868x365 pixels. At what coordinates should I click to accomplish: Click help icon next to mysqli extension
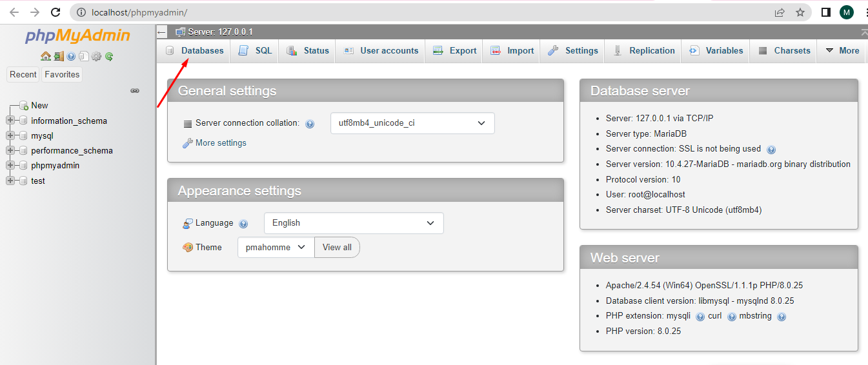tap(700, 317)
